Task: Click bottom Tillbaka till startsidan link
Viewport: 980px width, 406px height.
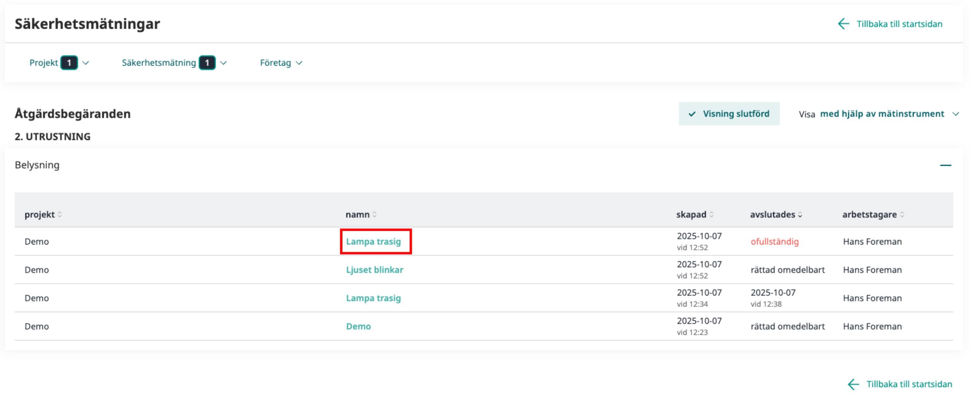Action: click(909, 384)
